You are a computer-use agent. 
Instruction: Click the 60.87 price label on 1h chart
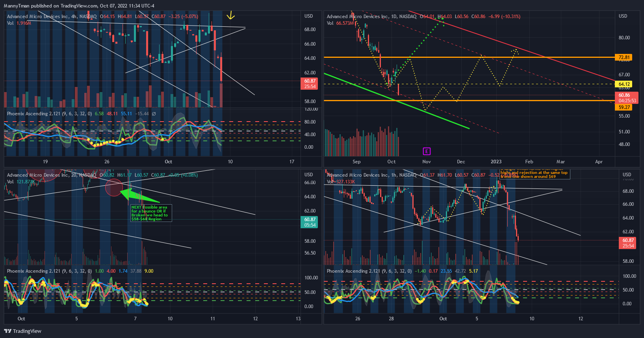[x=628, y=243]
